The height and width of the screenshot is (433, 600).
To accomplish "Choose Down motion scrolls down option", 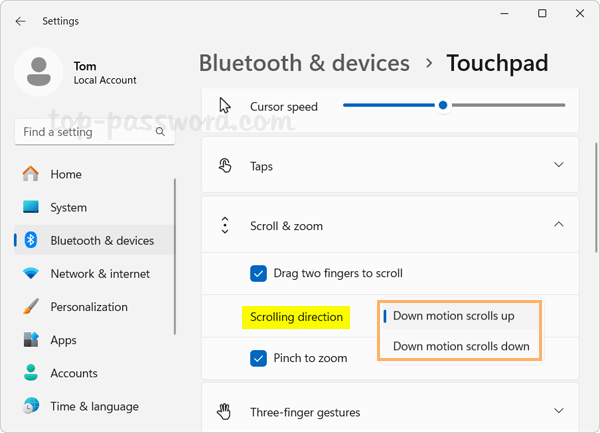I will point(460,347).
